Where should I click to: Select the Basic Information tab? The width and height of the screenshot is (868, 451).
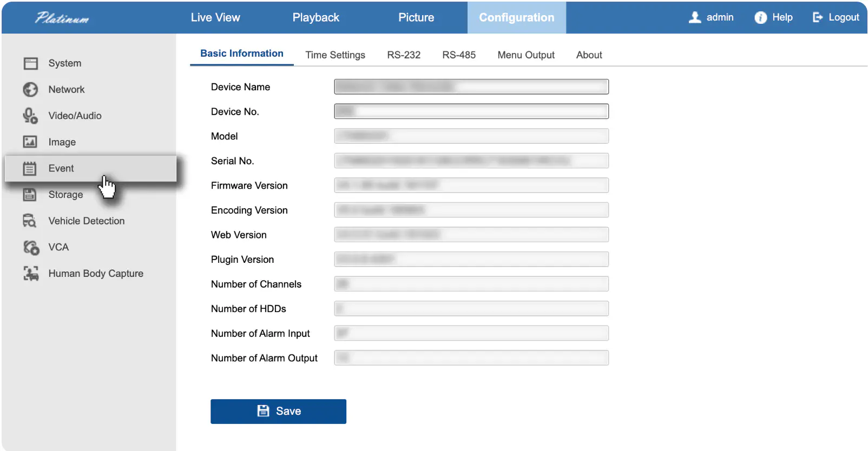(242, 54)
